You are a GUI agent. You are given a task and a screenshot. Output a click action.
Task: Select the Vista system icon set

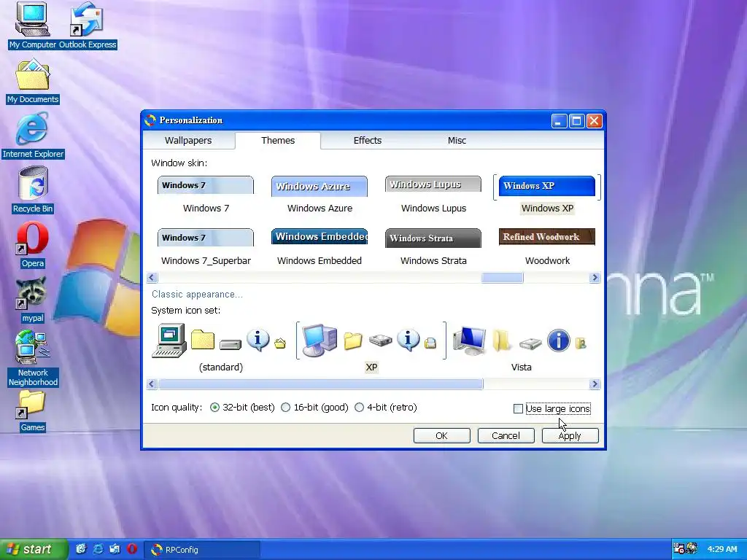tap(521, 348)
